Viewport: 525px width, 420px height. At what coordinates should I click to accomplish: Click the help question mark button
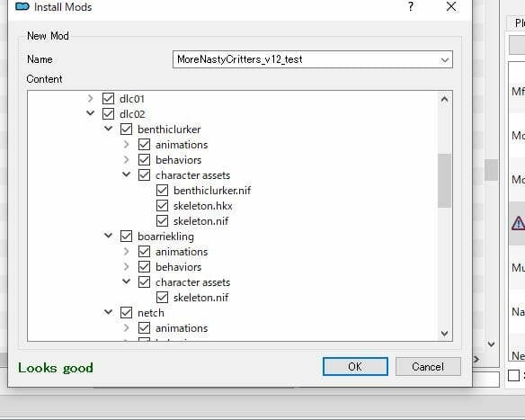click(411, 6)
